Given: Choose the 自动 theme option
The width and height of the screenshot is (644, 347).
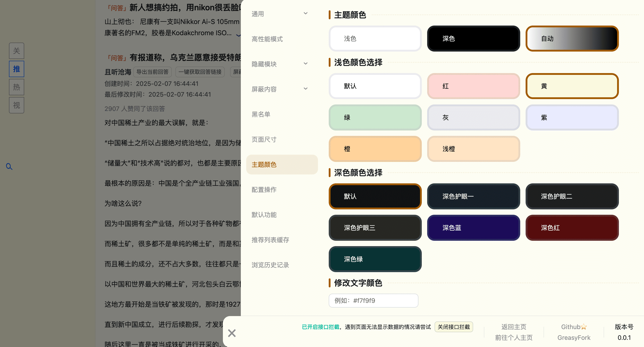Looking at the screenshot, I should click(572, 39).
